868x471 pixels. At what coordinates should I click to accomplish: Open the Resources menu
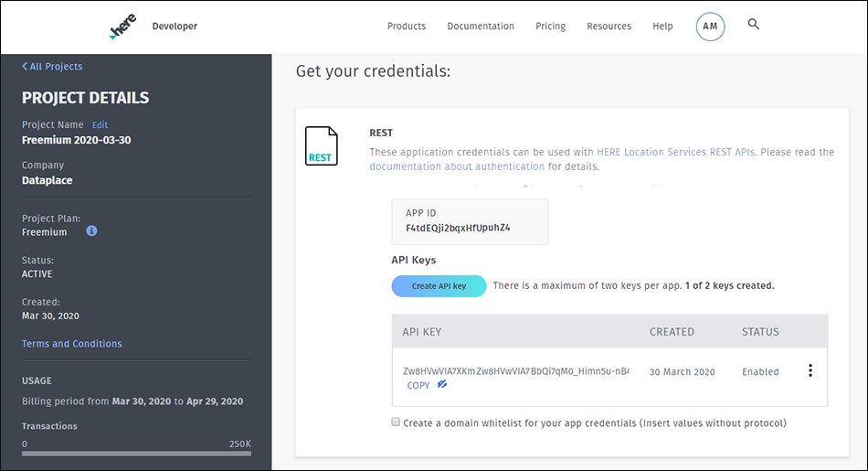609,26
